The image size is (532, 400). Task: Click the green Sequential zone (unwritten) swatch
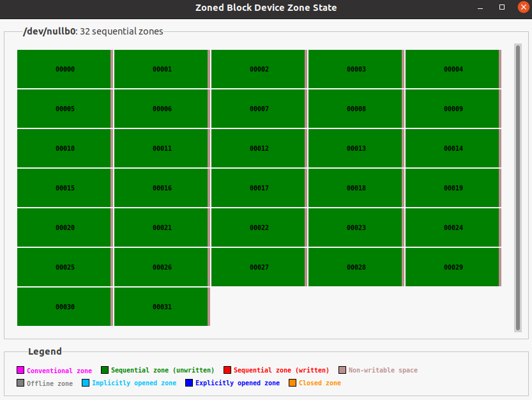105,370
